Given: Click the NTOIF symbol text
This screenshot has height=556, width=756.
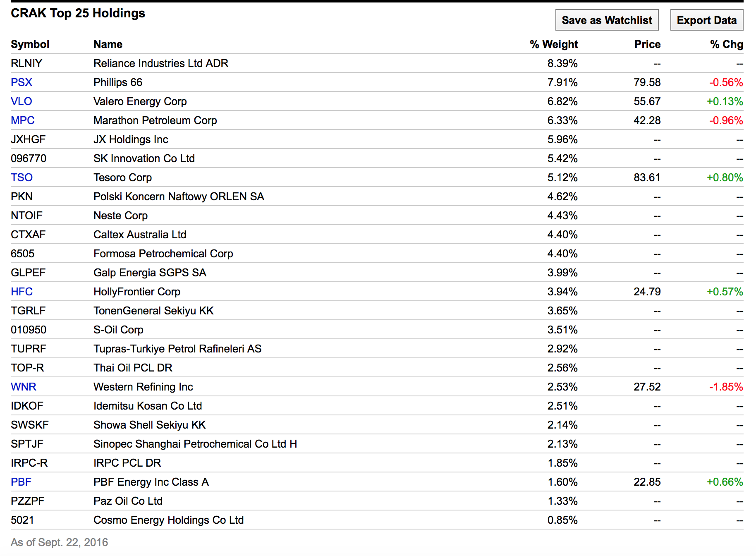Looking at the screenshot, I should point(26,216).
